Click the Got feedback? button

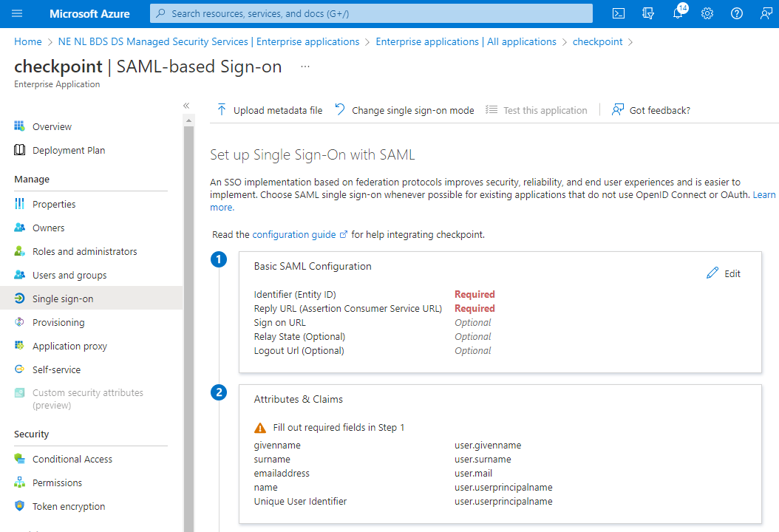(x=651, y=109)
